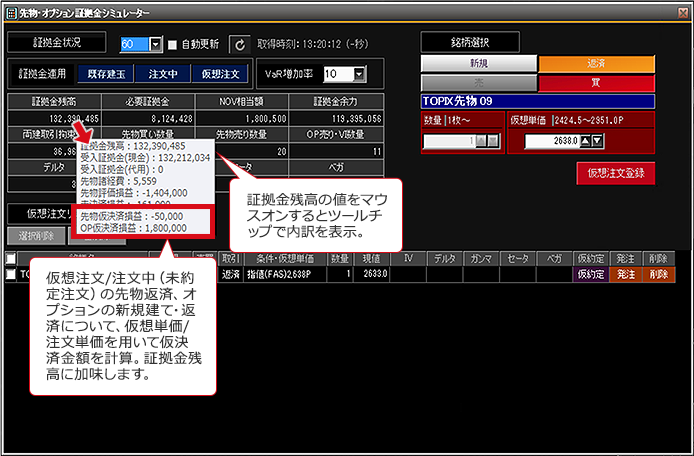Open the refresh interval 60 dropdown
Viewport: 694px width, 456px height.
click(155, 44)
